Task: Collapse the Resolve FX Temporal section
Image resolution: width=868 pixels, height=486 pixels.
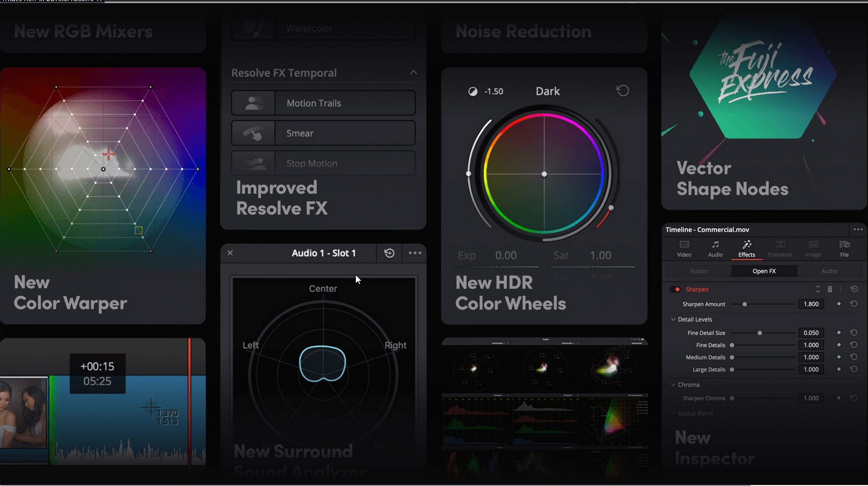Action: click(x=413, y=73)
